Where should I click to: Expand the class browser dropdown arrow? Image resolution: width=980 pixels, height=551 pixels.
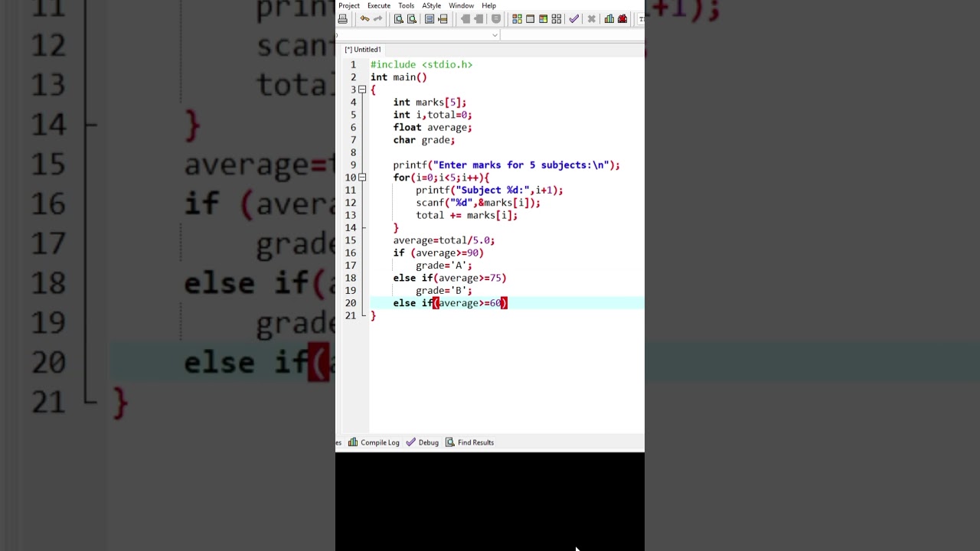pyautogui.click(x=495, y=35)
